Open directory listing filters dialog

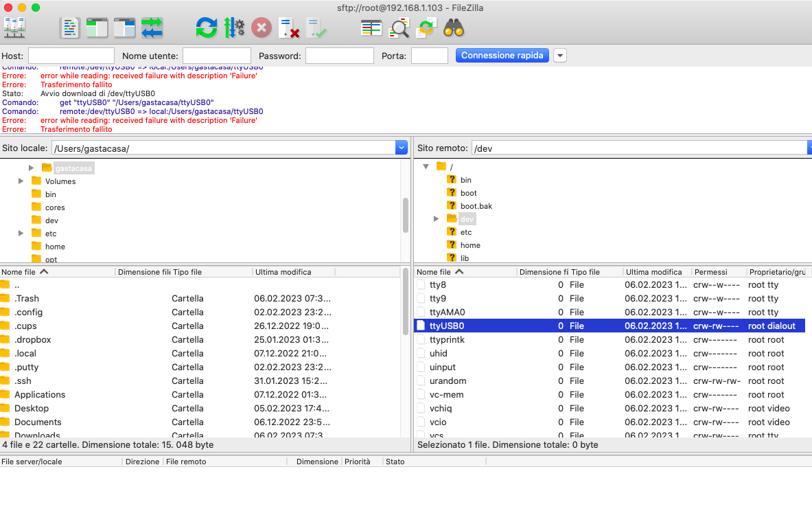tap(371, 28)
